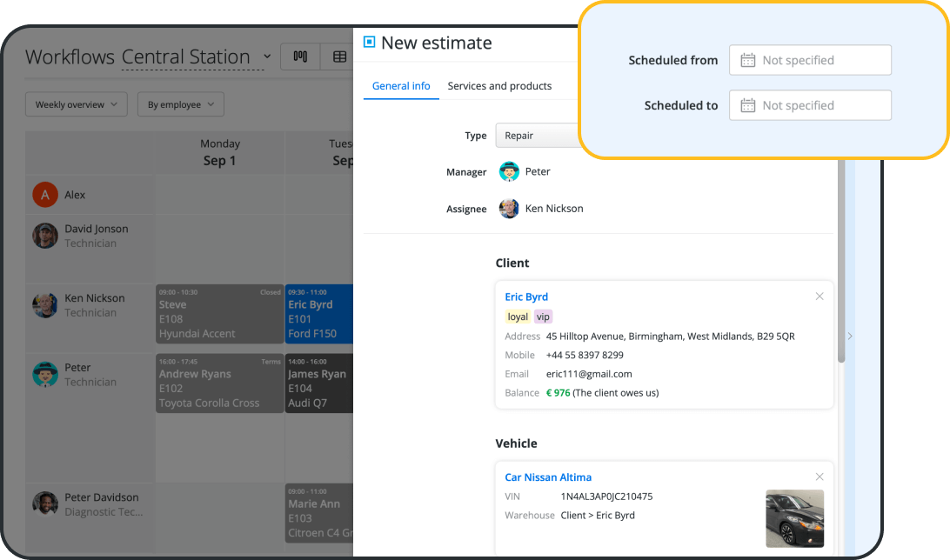Screen dimensions: 950x560
Task: Select the General info tab
Action: [401, 86]
